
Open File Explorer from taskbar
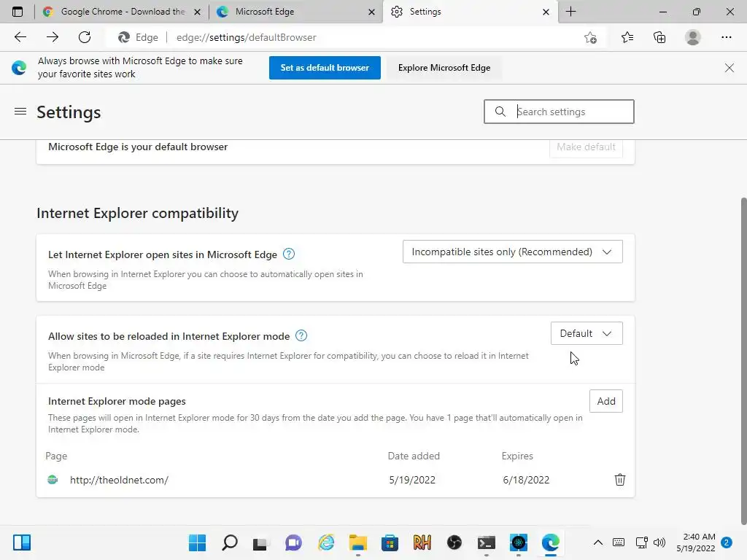point(357,542)
